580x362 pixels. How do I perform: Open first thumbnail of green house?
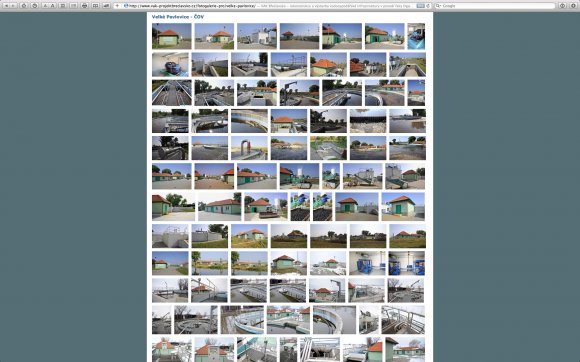tap(172, 36)
